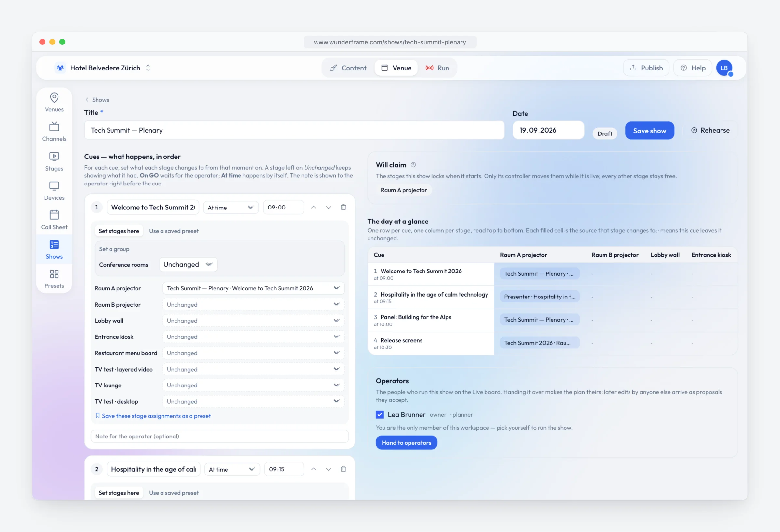Open cue 1 At time trigger dropdown
The width and height of the screenshot is (780, 532).
(230, 207)
